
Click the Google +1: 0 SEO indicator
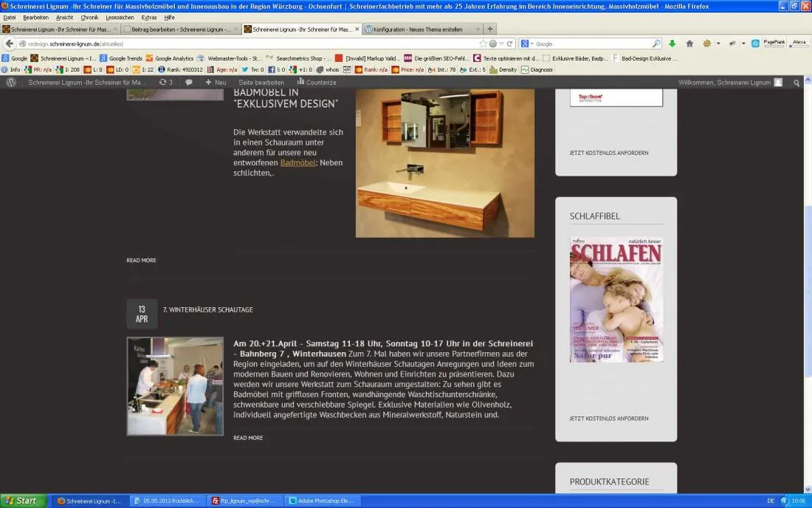click(x=301, y=69)
